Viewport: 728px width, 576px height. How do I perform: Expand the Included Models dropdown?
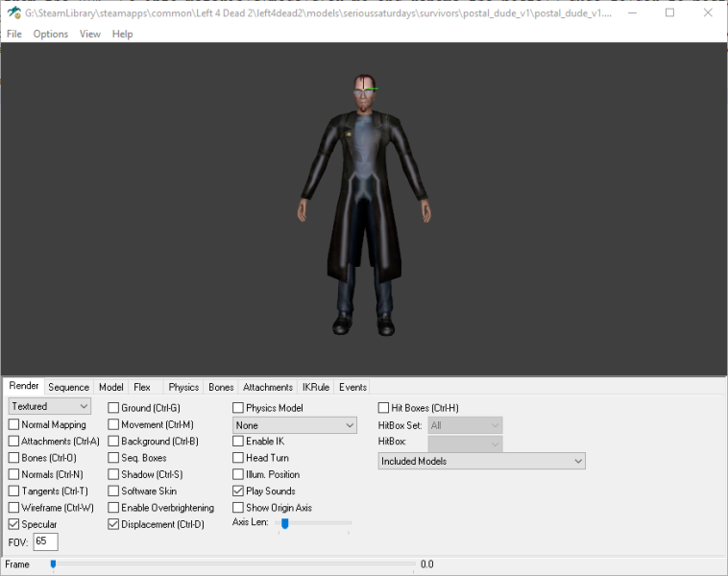[x=482, y=462]
